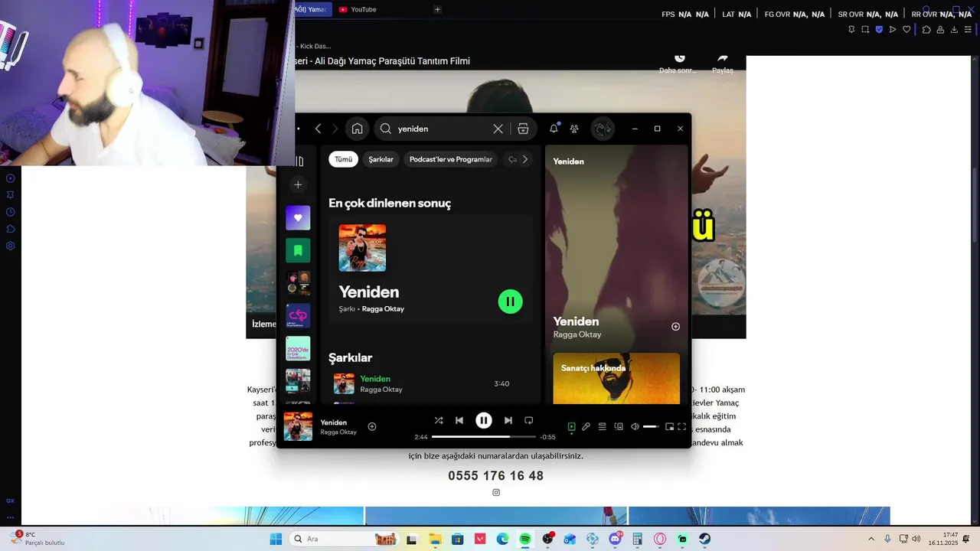980x551 pixels.
Task: Open Discord from taskbar
Action: (x=615, y=539)
